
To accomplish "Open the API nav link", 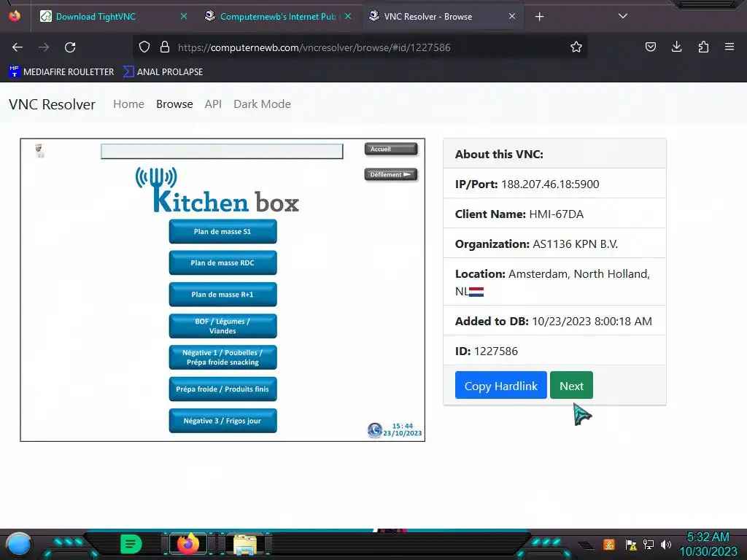I will click(213, 104).
